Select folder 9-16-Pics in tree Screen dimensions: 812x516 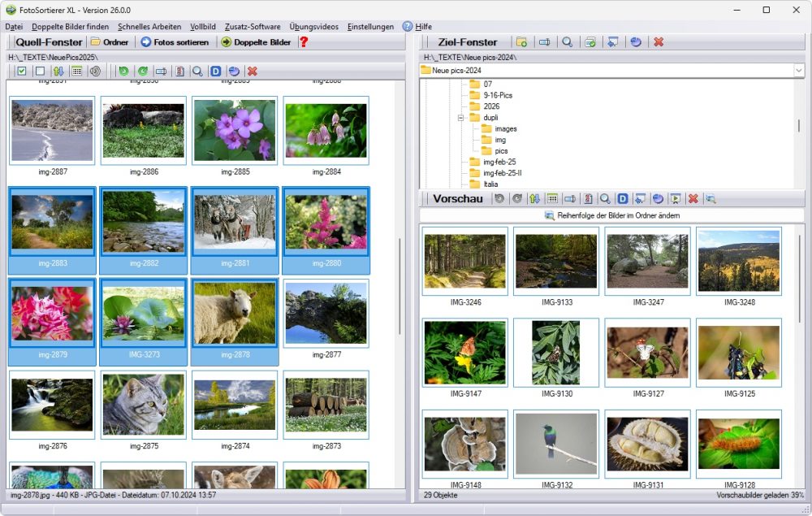pos(498,95)
